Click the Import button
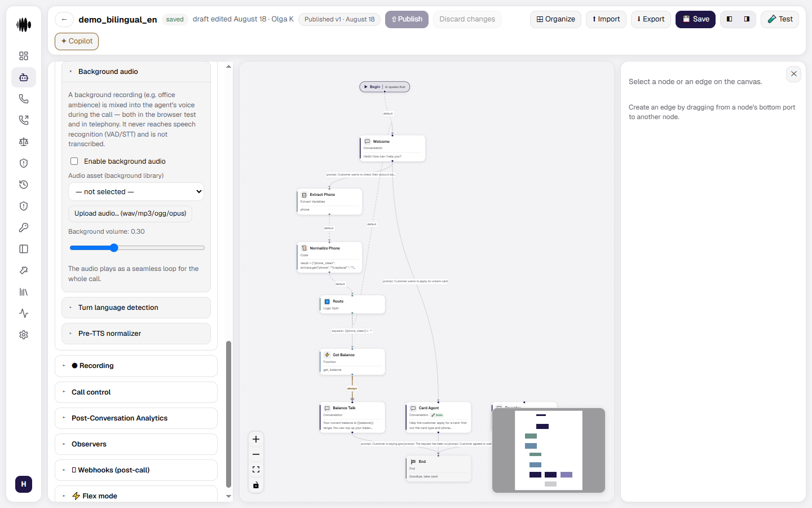This screenshot has height=508, width=812. coord(606,19)
